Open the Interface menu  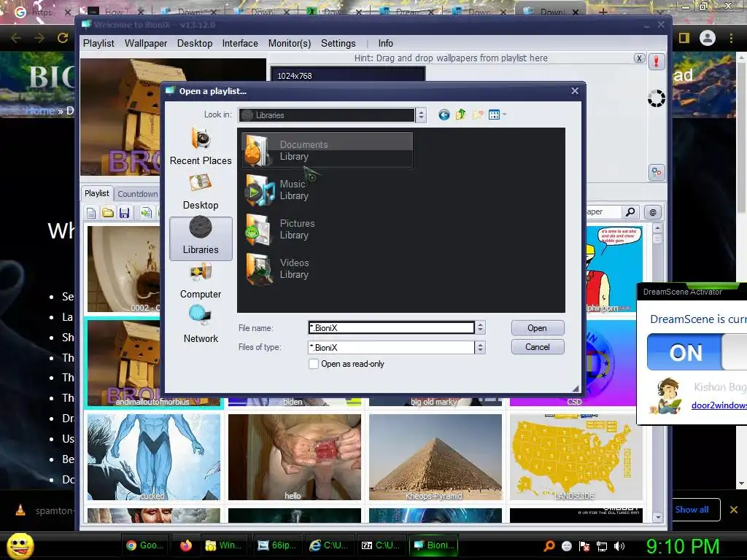pyautogui.click(x=240, y=43)
